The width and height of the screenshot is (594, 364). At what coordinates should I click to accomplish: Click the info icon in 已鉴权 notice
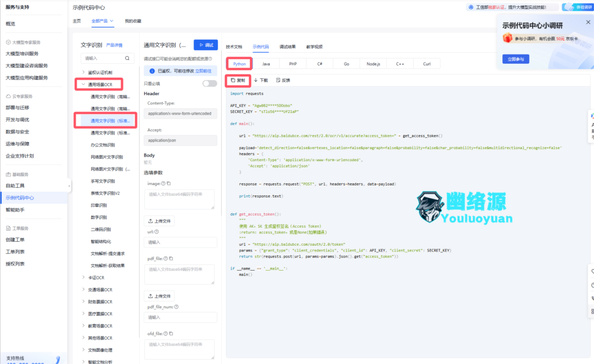tap(152, 71)
